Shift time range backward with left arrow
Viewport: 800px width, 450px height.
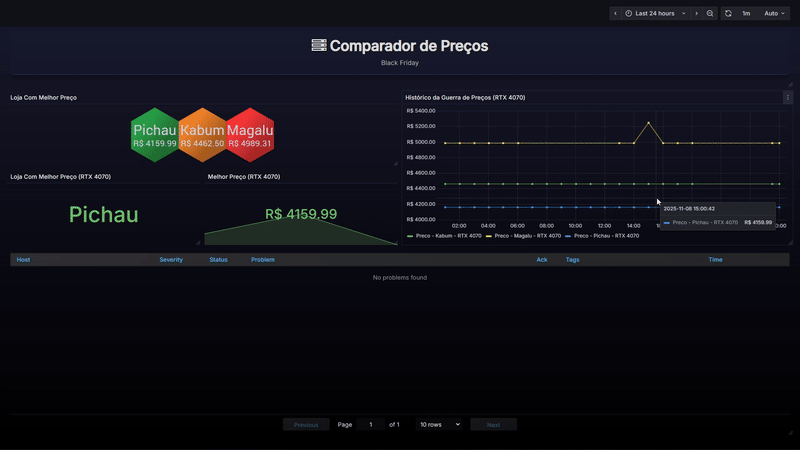[x=615, y=13]
